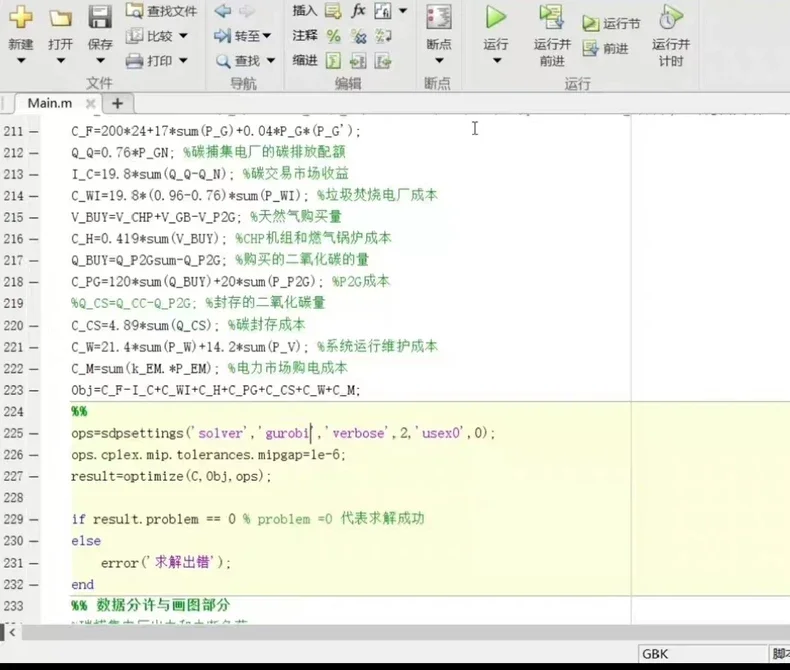Toggle breakpoint dash on line 218

(x=34, y=283)
